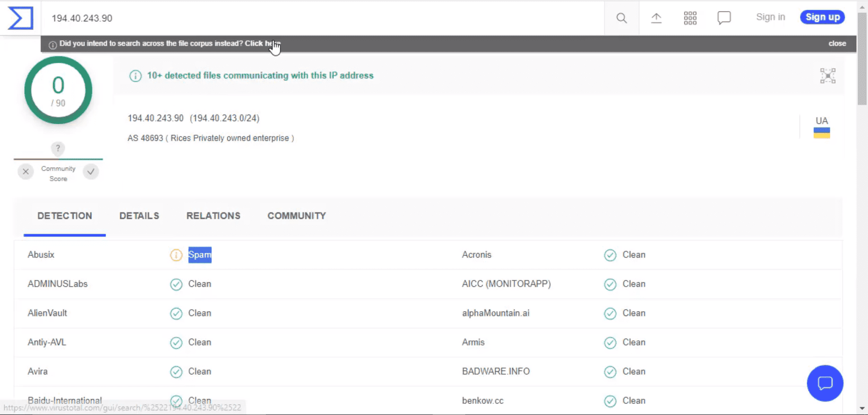The width and height of the screenshot is (868, 415).
Task: Click the ADMINUSLabs vendor name
Action: (x=58, y=284)
